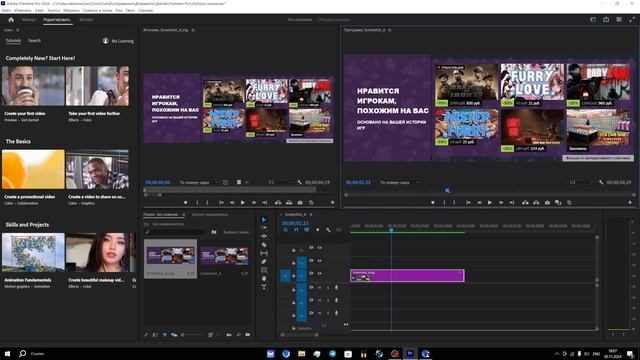The image size is (640, 360).
Task: Open Source monitor settings wrench
Action: [300, 182]
